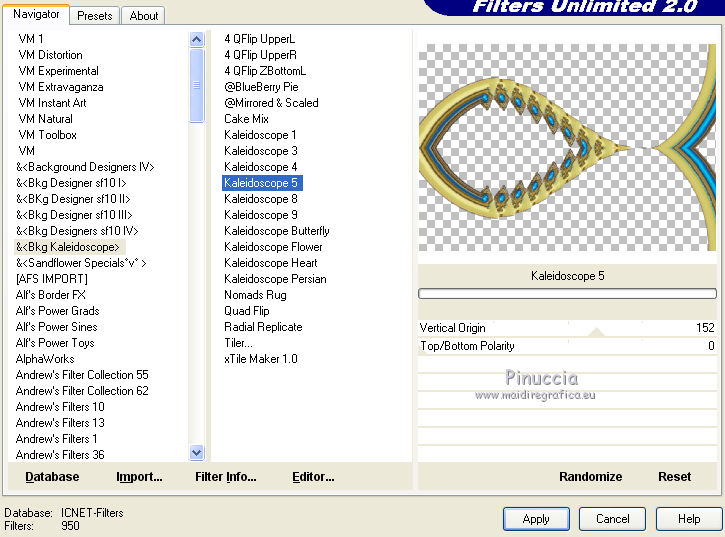The height and width of the screenshot is (537, 725).
Task: Click the scroll down arrow in the category list
Action: point(197,453)
